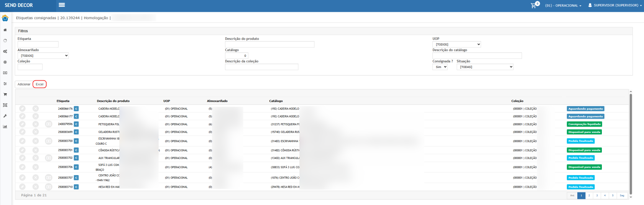644x205 pixels.
Task: Click the Catálogo number input
Action: coord(237,56)
